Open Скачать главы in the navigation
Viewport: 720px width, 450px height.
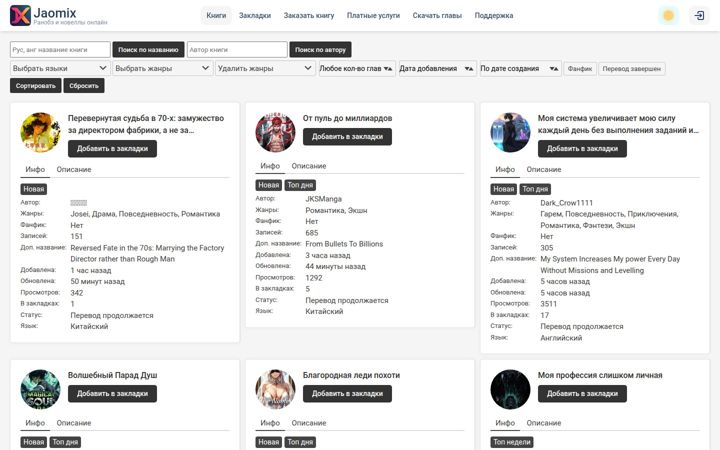pyautogui.click(x=437, y=16)
